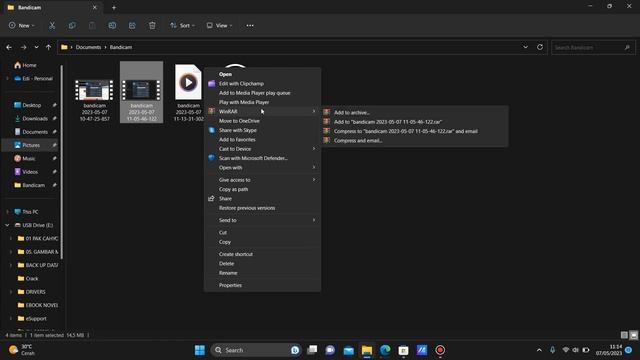This screenshot has width=640, height=360.
Task: Open File Explorer from the taskbar
Action: click(x=367, y=350)
